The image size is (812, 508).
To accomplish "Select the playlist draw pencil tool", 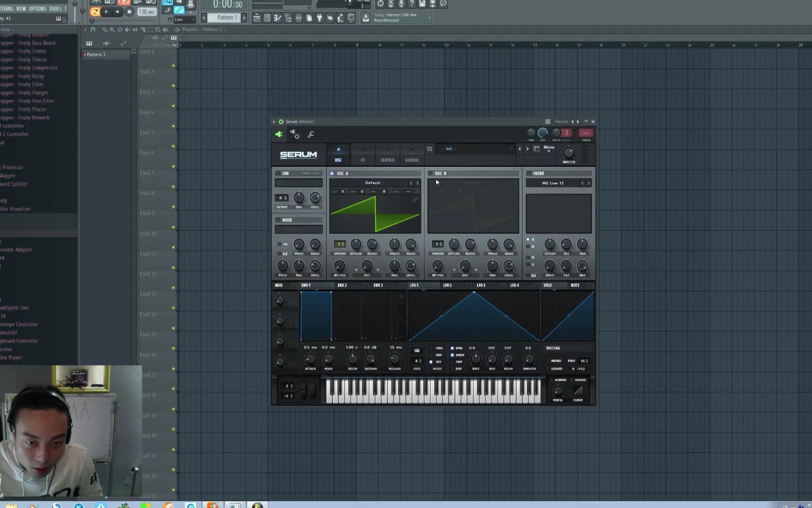I will (x=104, y=30).
